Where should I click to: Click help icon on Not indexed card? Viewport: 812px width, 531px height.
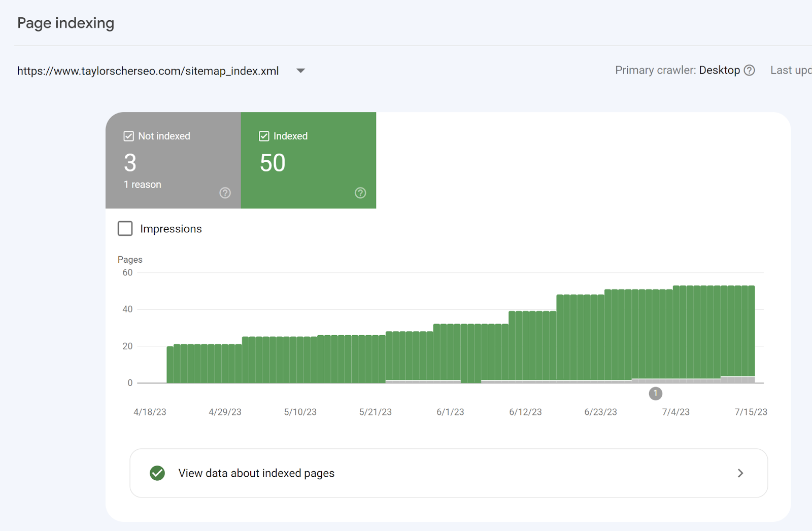(225, 193)
